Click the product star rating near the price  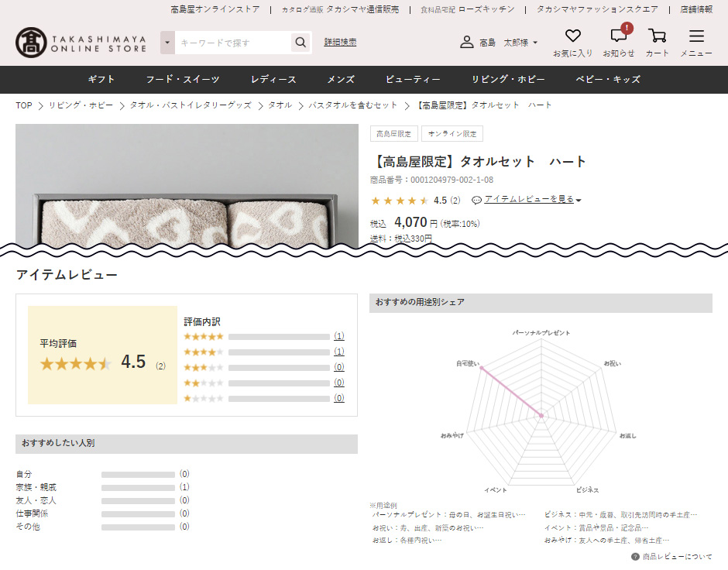[400, 201]
